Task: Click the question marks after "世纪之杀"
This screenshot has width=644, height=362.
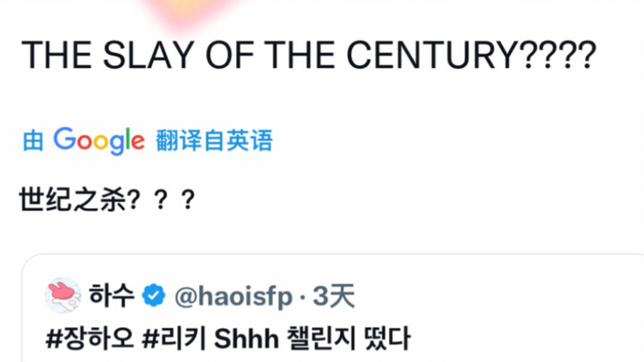Action: tap(159, 198)
